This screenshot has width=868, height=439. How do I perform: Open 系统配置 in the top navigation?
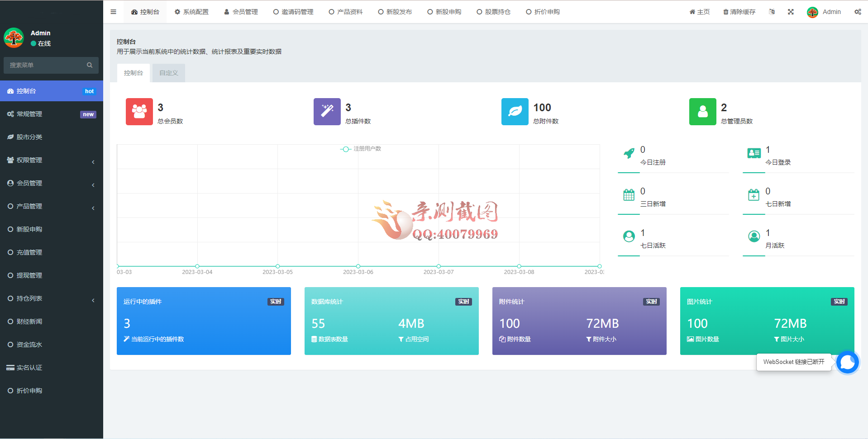click(x=192, y=12)
